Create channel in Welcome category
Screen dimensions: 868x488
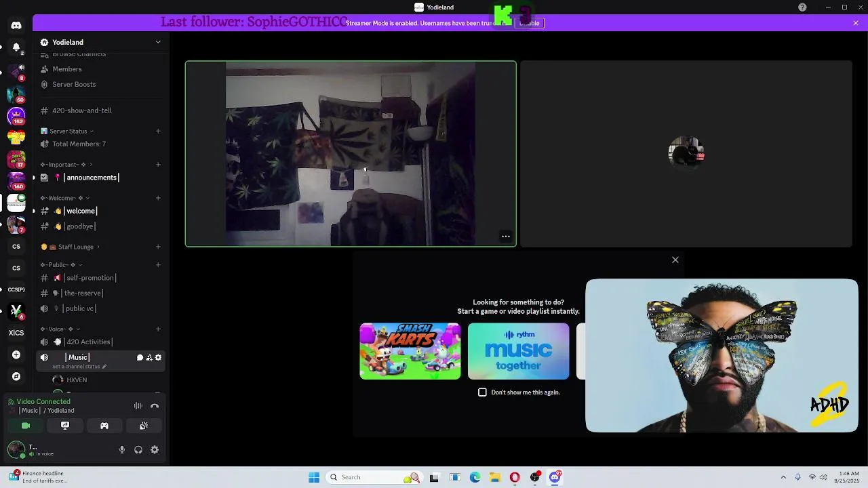pos(158,198)
